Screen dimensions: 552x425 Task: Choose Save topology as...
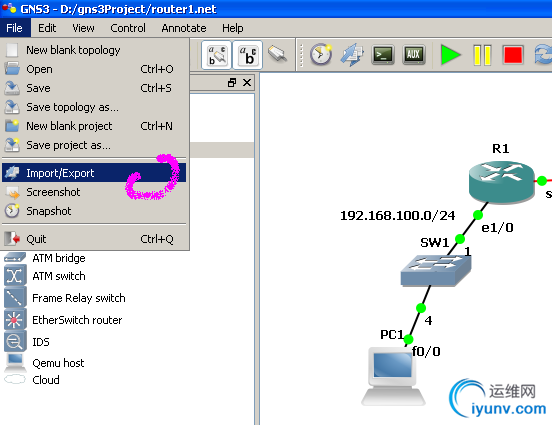(x=94, y=107)
